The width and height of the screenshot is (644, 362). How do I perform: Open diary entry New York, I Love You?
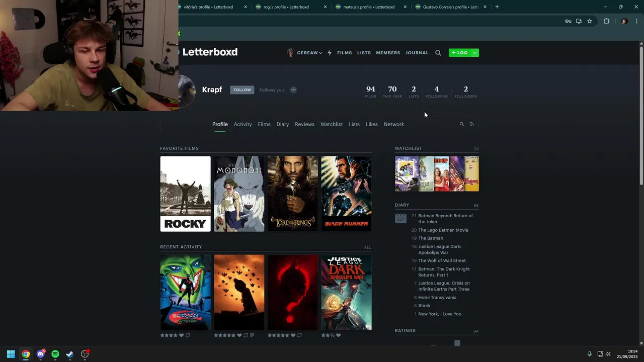(x=440, y=314)
